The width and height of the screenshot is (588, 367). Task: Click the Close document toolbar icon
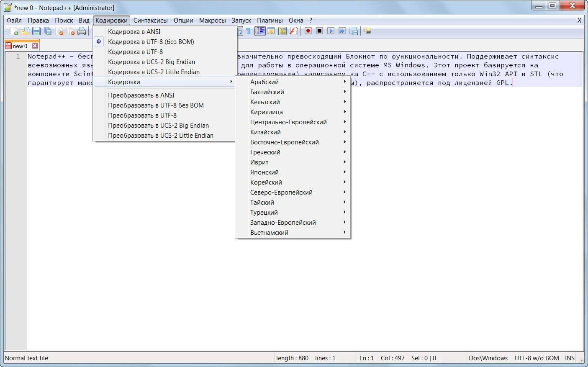(59, 31)
